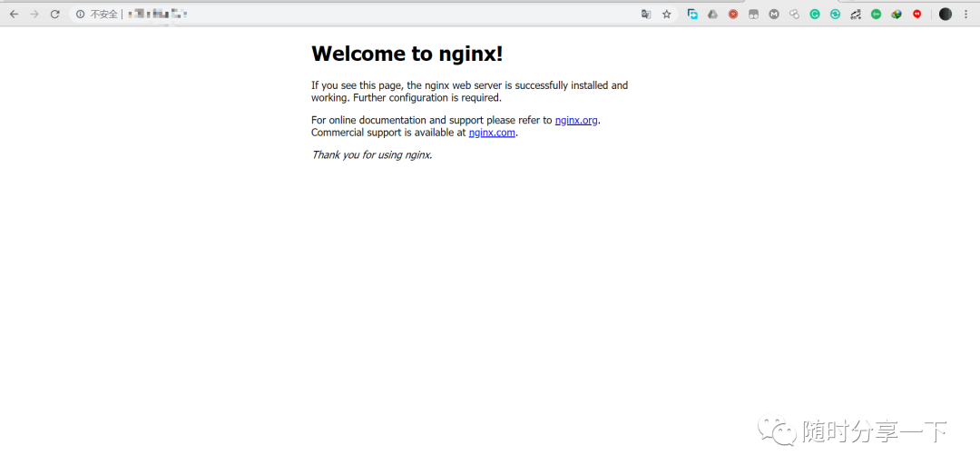Click the green waveform extension icon

click(877, 14)
